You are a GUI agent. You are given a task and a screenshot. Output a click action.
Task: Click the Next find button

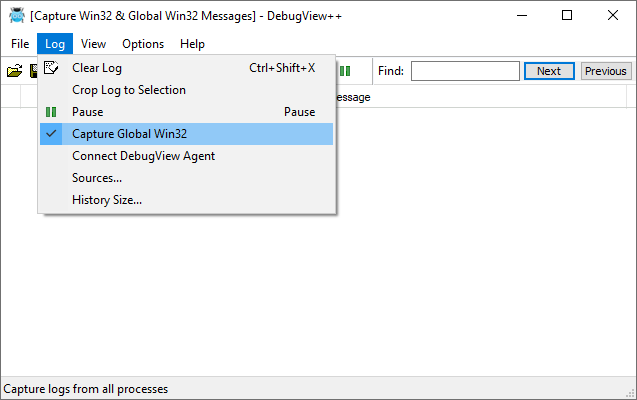pos(549,71)
